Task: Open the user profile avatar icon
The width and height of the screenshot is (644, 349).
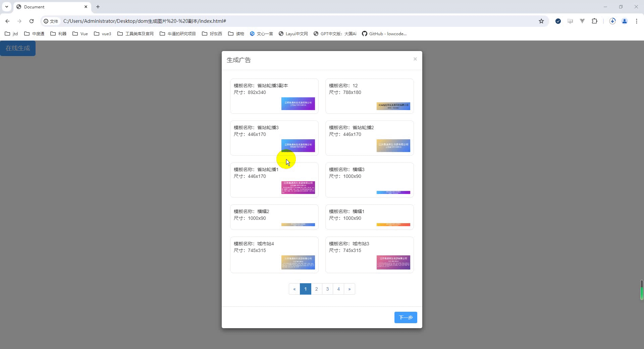Action: click(625, 21)
